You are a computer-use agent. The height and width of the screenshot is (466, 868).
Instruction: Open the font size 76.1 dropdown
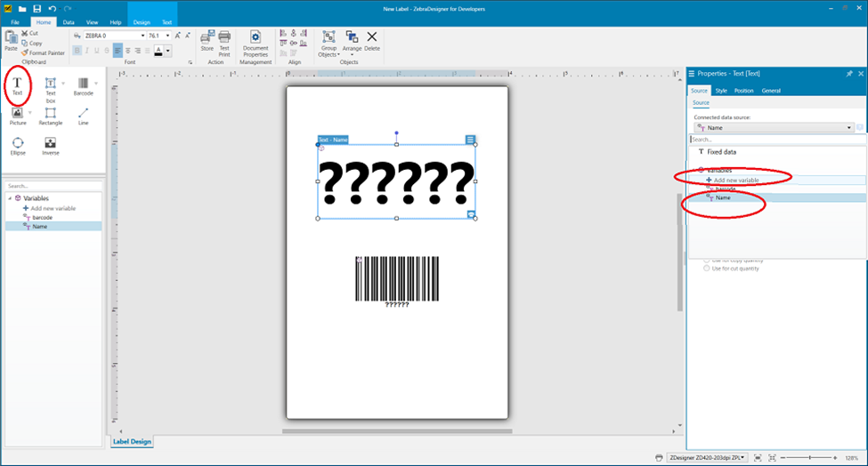pyautogui.click(x=167, y=36)
